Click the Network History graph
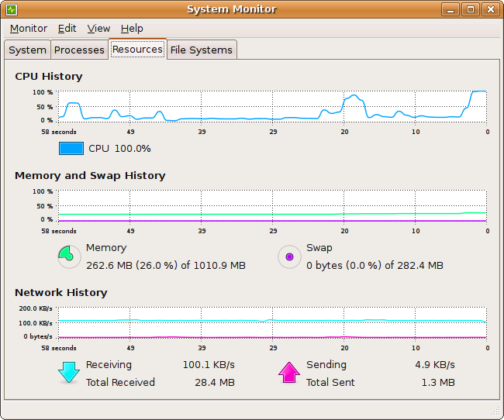 271,322
